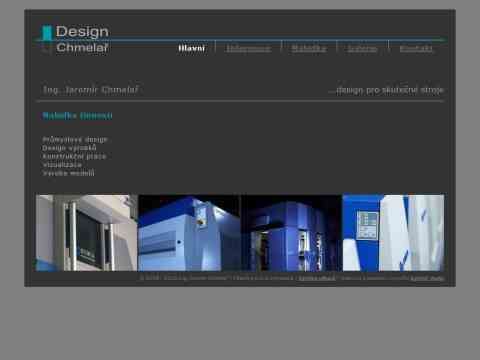Viewport: 480px width, 360px height.
Task: Open the dark blue machine photo
Action: tap(291, 233)
